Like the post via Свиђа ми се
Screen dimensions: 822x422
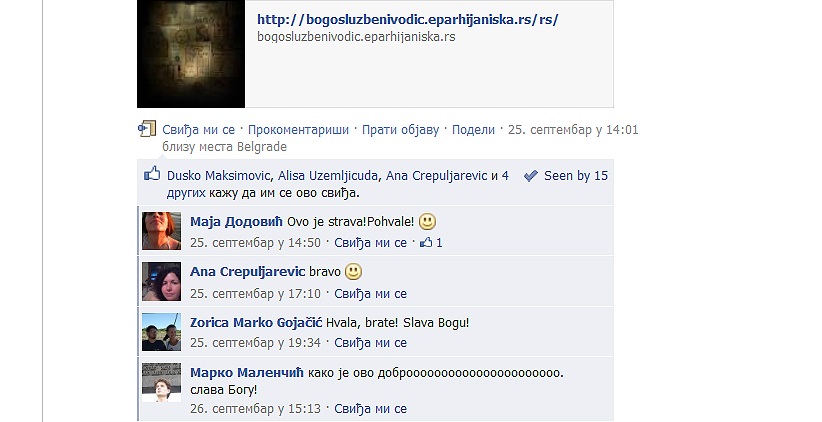(x=198, y=130)
